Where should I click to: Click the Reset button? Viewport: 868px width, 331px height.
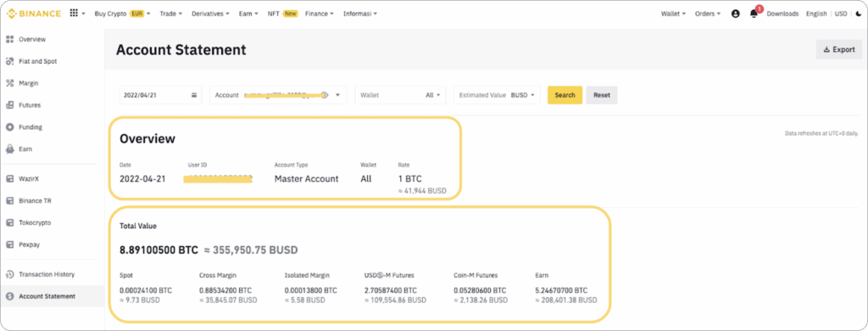point(602,95)
